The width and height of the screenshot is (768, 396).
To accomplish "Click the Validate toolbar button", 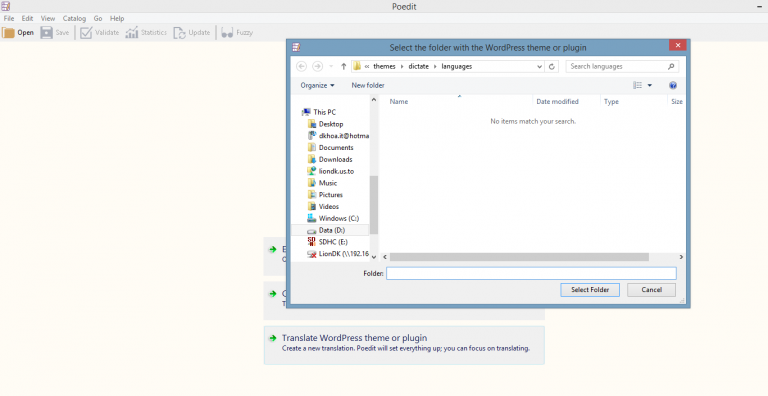I will [x=100, y=33].
